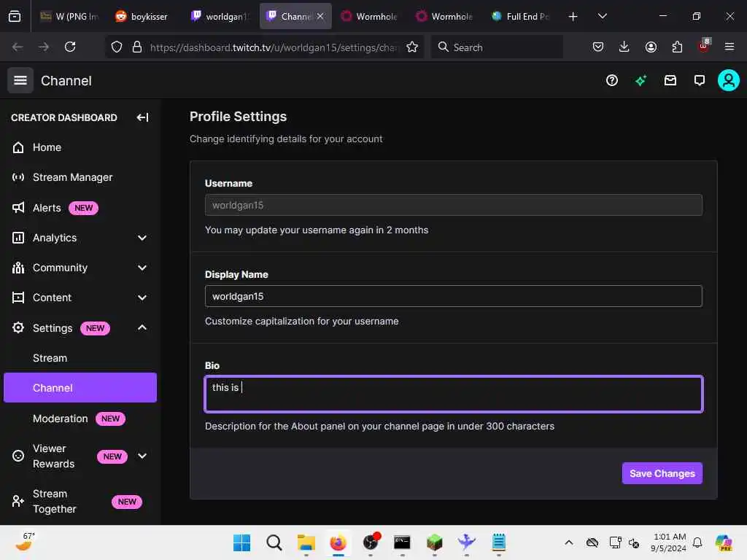Show hidden system tray icons

(569, 542)
